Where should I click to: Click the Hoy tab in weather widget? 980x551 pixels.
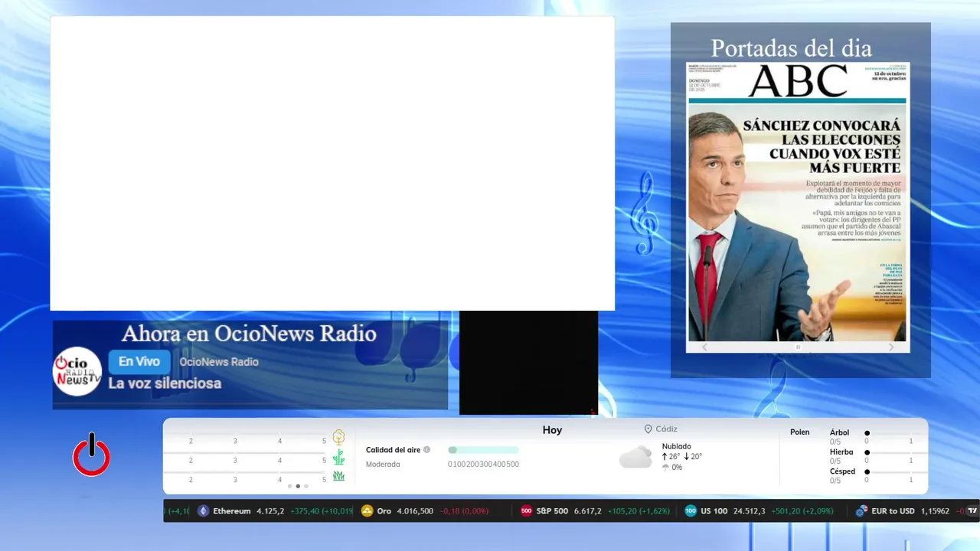552,430
